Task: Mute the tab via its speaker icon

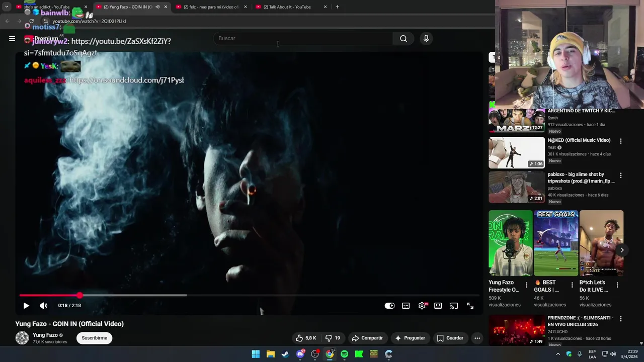Action: (x=157, y=7)
